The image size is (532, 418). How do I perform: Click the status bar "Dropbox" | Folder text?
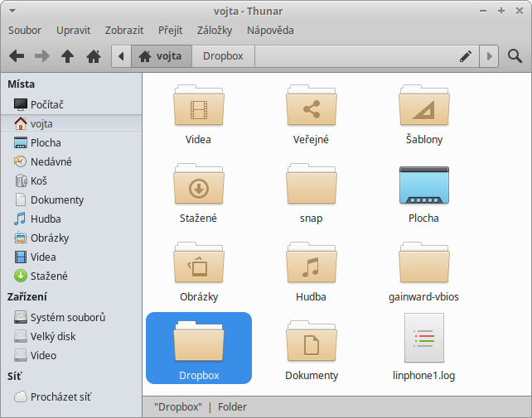pos(201,406)
